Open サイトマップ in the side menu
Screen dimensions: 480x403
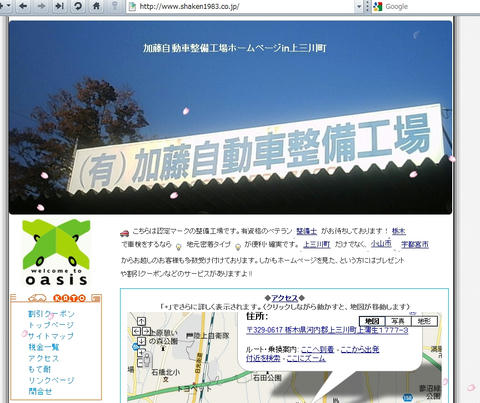51,336
